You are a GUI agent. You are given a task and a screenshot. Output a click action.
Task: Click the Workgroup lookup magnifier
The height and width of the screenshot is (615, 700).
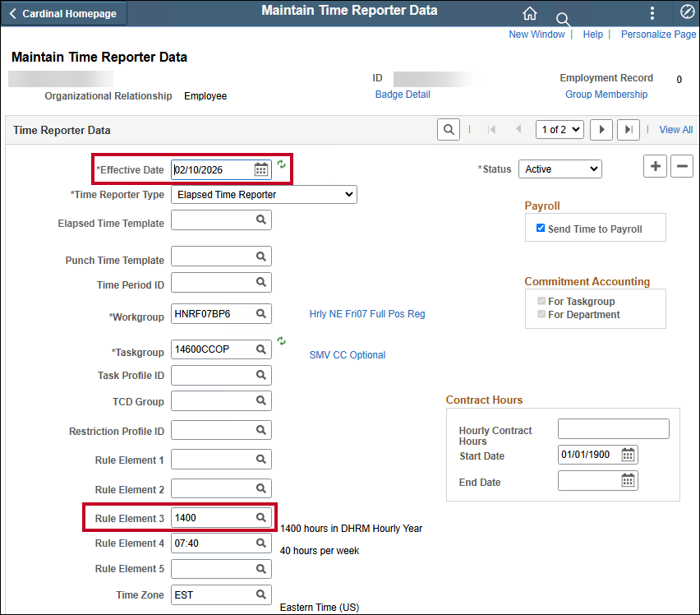coord(261,313)
